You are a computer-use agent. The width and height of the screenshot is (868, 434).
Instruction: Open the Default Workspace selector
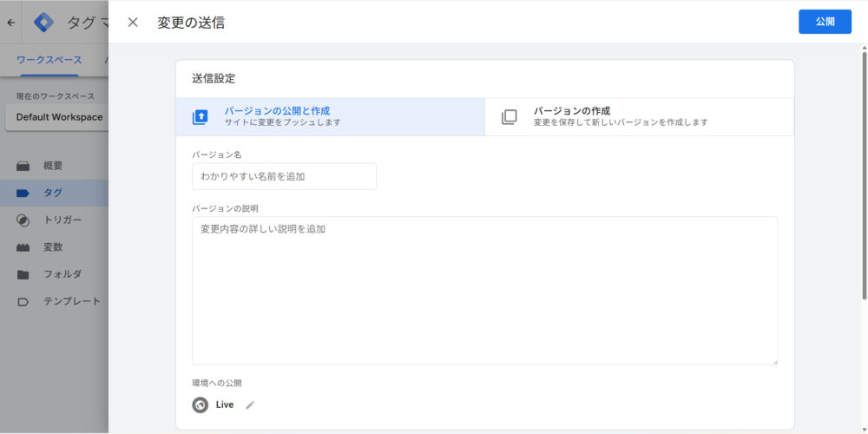coord(59,117)
